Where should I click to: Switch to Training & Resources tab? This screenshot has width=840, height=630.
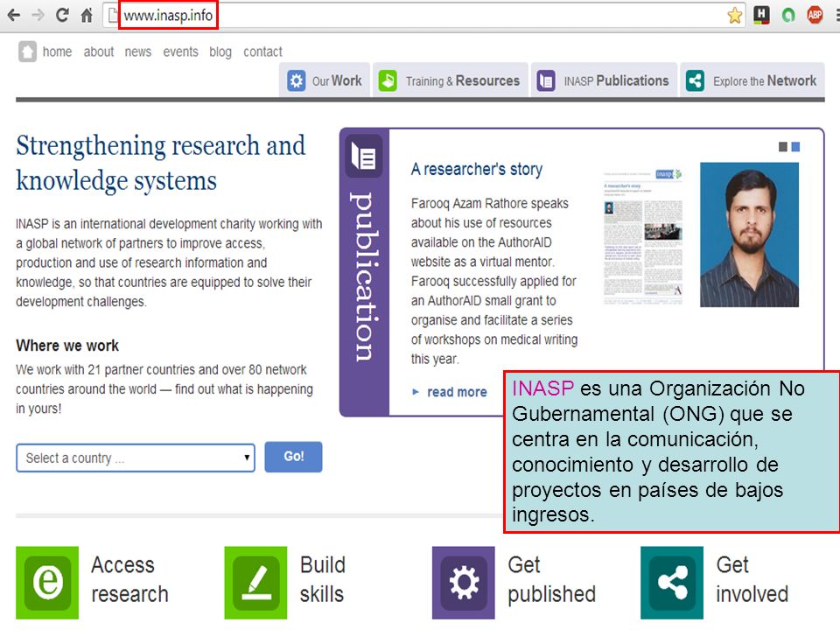coord(451,80)
